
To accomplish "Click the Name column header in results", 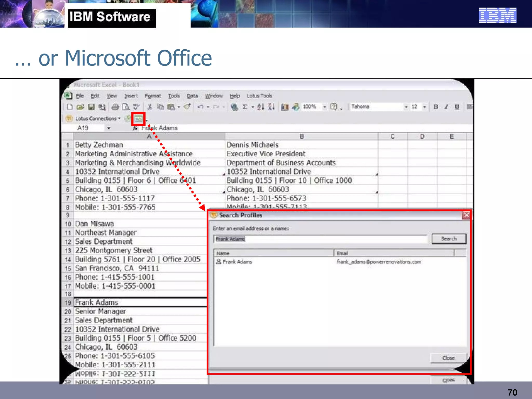I will pos(274,253).
